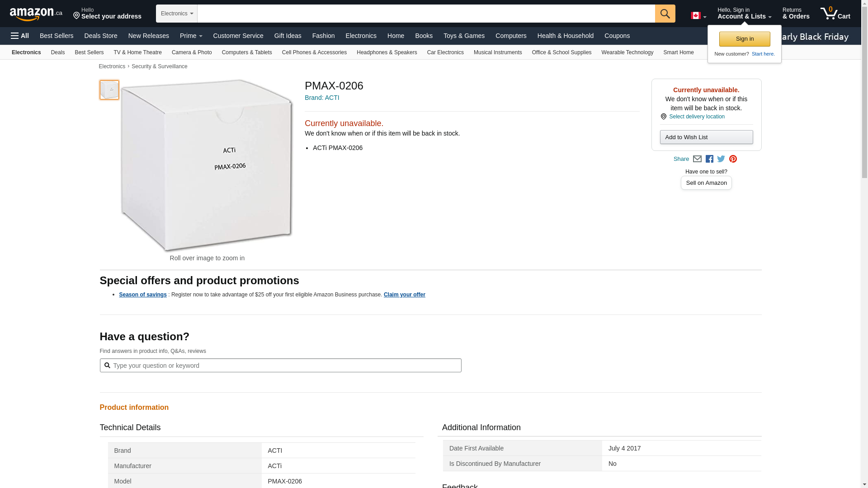
Task: Click the Claim your offer link
Action: 404,295
